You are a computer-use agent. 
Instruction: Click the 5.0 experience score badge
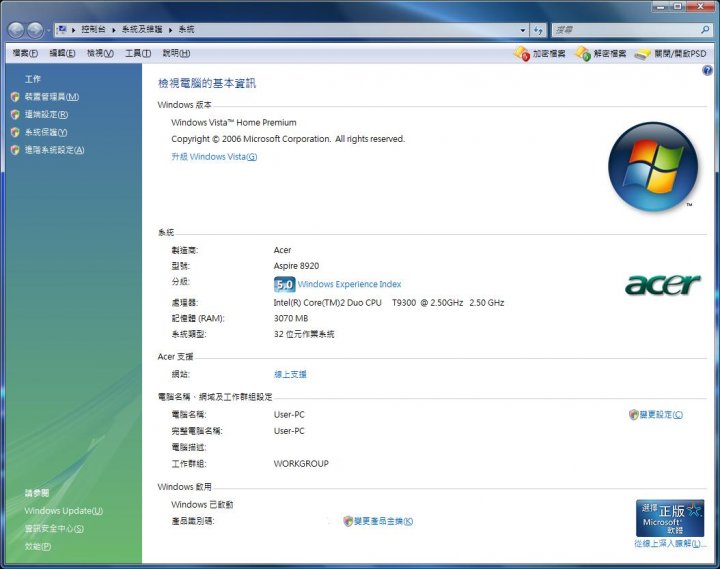[284, 284]
